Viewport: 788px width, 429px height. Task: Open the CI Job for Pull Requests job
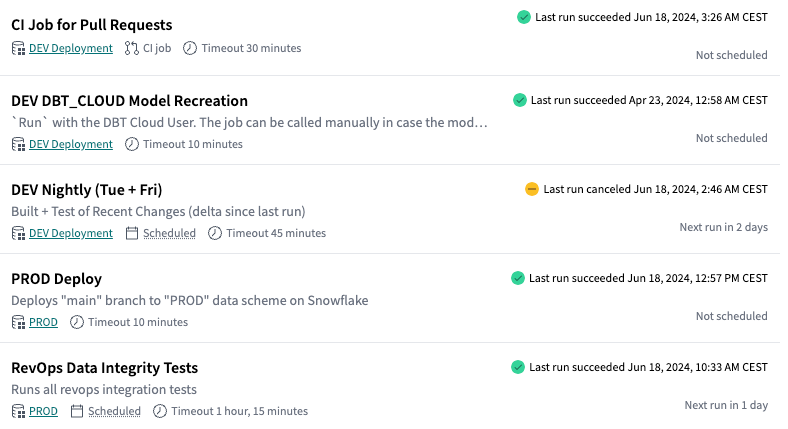point(92,24)
